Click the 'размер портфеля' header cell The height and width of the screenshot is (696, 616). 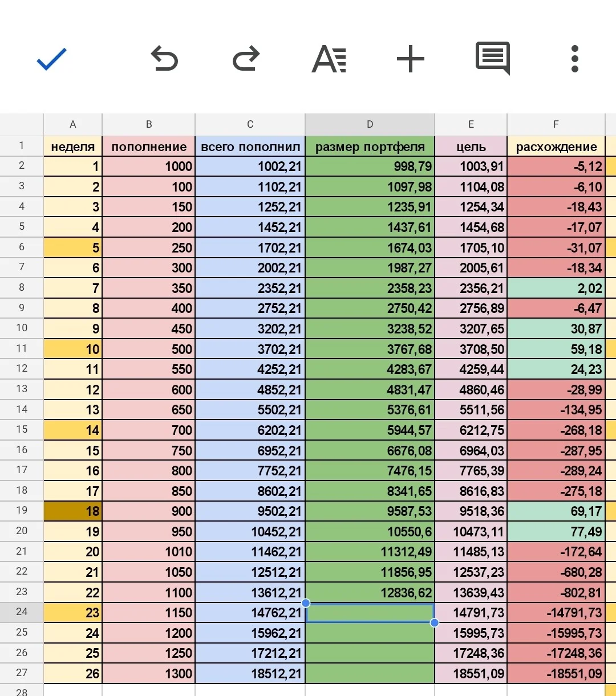pyautogui.click(x=370, y=146)
